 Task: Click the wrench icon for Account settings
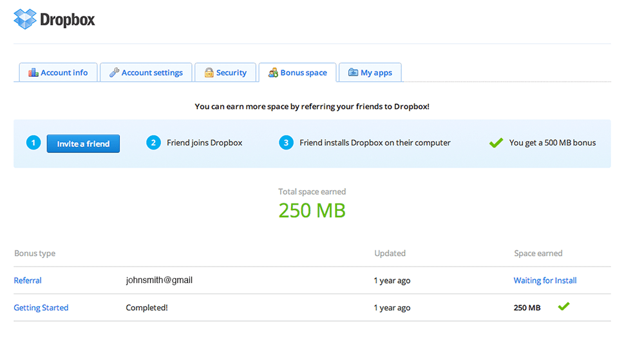114,73
